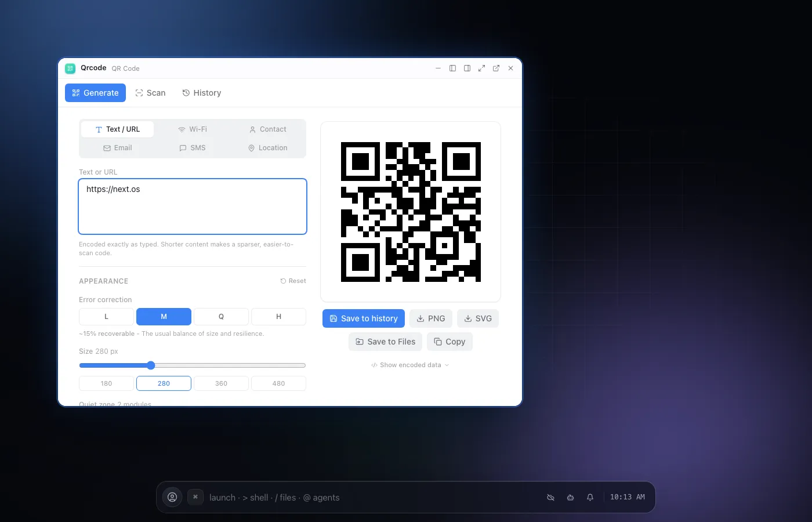812x522 pixels.
Task: Pop out the window in external view
Action: 496,68
